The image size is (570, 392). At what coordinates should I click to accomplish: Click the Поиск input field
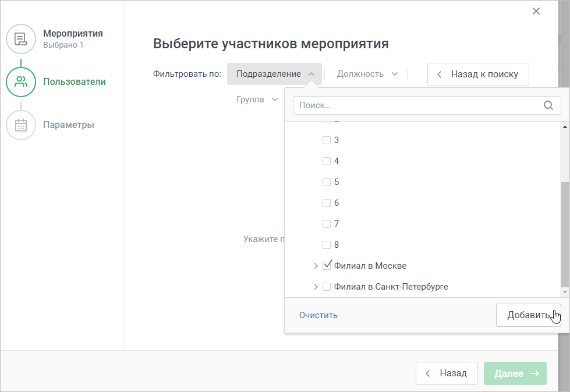(x=427, y=105)
